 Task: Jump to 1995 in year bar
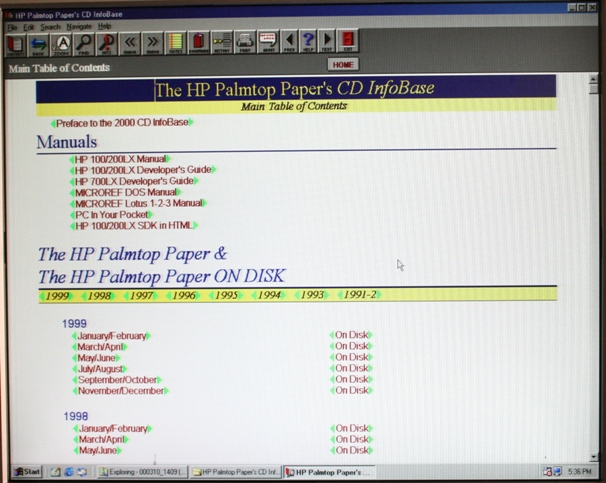pos(226,295)
